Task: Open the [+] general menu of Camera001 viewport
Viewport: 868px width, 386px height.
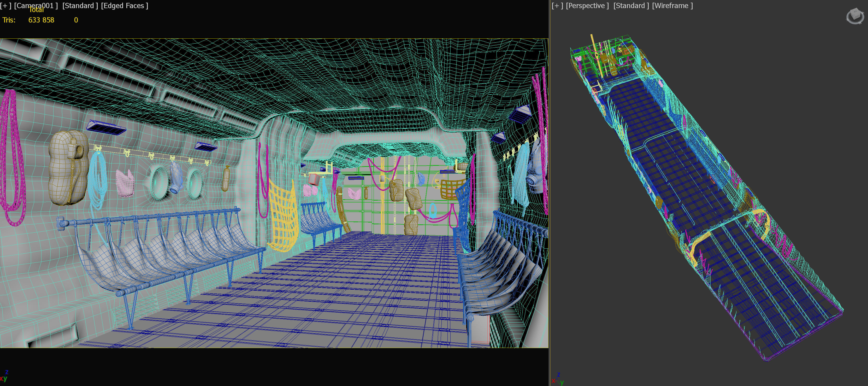Action: (x=5, y=6)
